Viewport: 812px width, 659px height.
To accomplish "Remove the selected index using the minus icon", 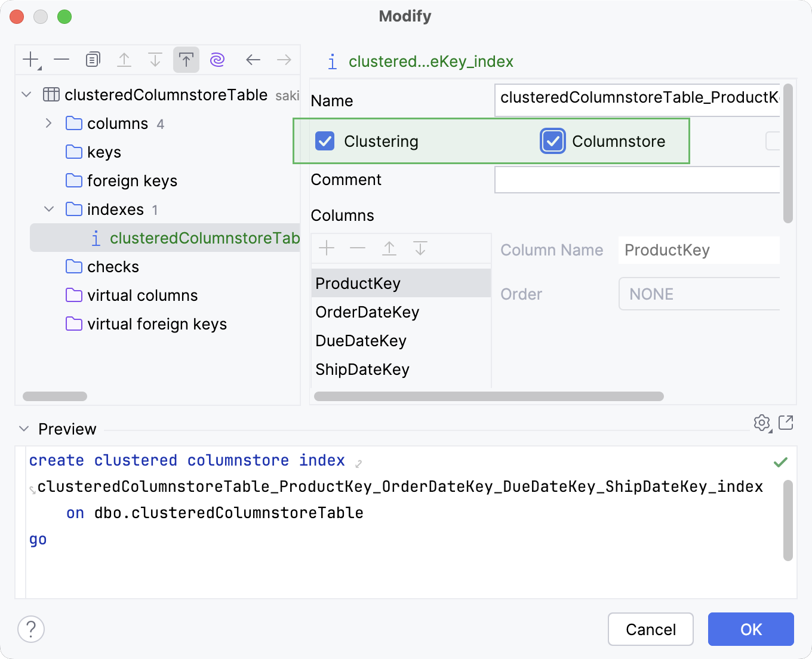I will point(61,59).
